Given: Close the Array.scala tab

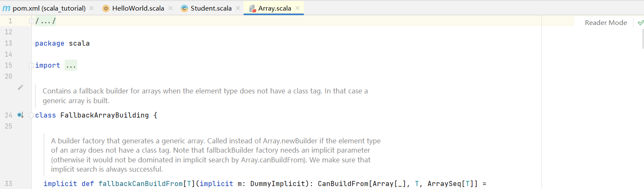Looking at the screenshot, I should tap(298, 8).
